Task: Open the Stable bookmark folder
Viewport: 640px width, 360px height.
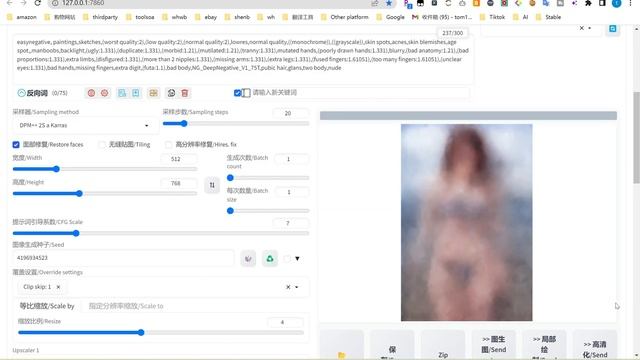Action: (549, 17)
